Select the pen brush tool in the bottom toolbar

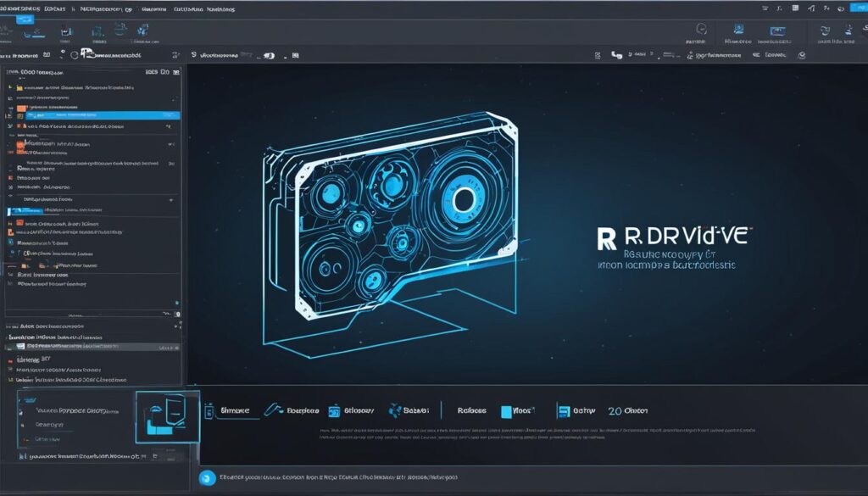(273, 410)
